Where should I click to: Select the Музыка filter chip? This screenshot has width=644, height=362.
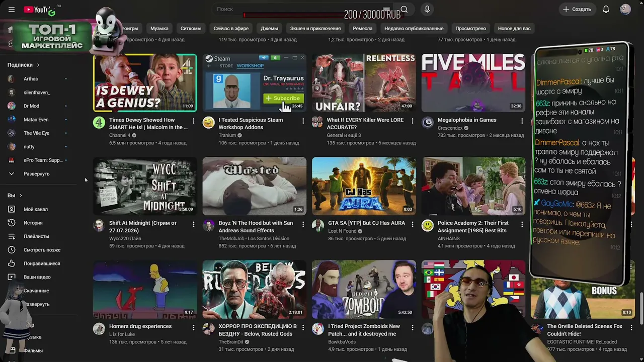coord(159,29)
